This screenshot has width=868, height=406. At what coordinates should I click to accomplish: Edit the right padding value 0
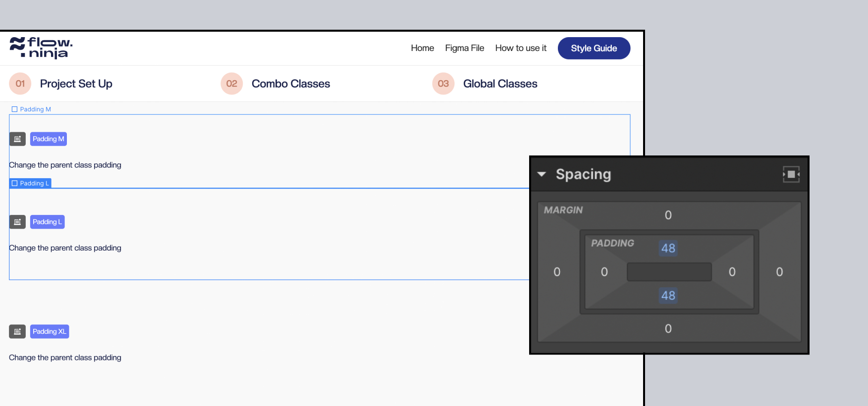(732, 272)
